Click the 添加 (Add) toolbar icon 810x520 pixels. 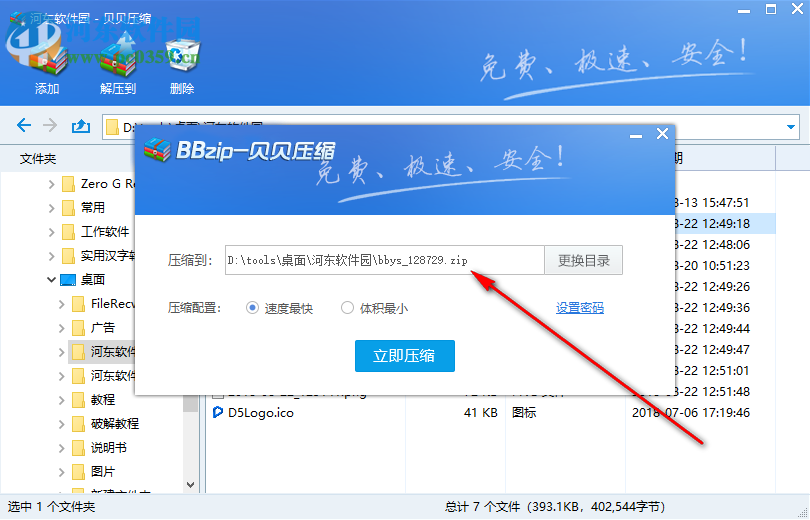tap(48, 63)
